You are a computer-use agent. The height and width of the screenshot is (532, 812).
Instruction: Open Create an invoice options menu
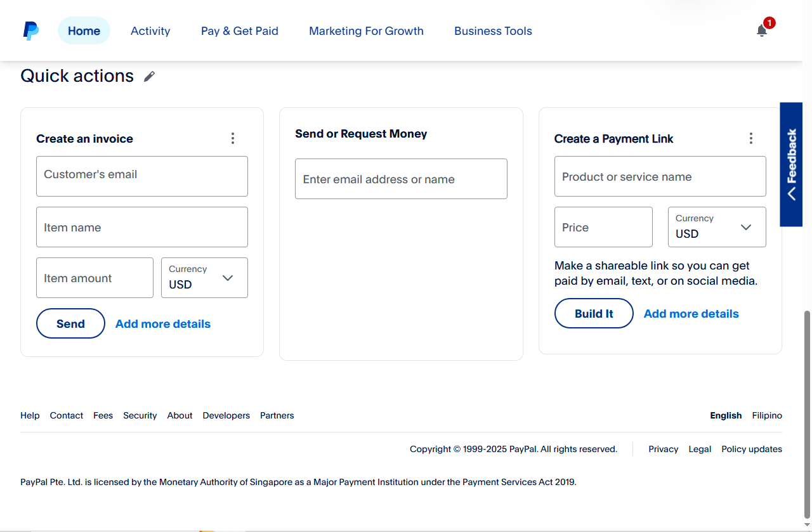coord(233,138)
